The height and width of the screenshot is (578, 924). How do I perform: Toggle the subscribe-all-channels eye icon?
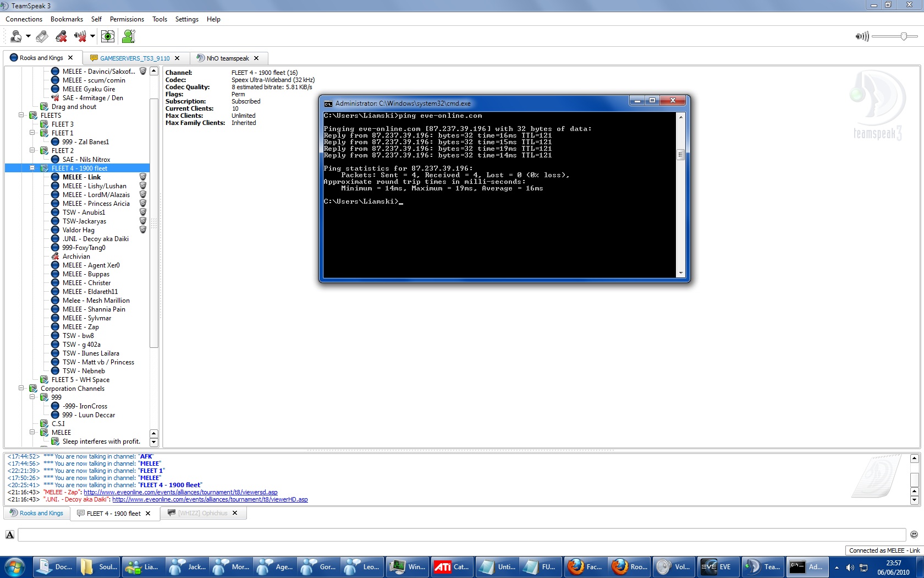point(108,36)
